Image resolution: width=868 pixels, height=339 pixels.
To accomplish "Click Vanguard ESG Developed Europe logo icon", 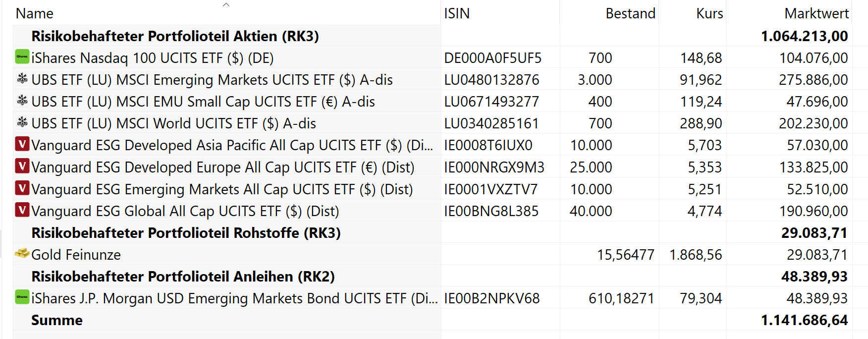I will [22, 166].
